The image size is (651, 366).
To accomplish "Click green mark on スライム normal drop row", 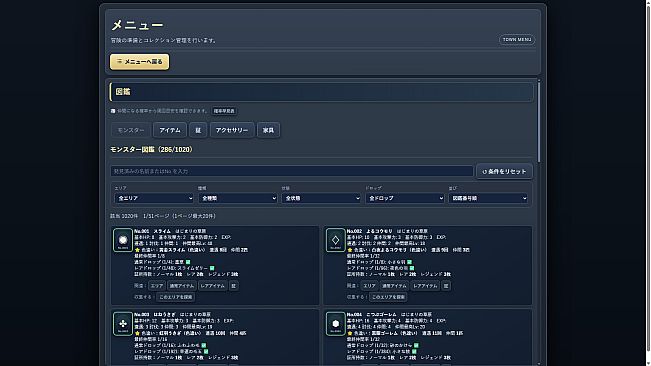I will (188, 262).
